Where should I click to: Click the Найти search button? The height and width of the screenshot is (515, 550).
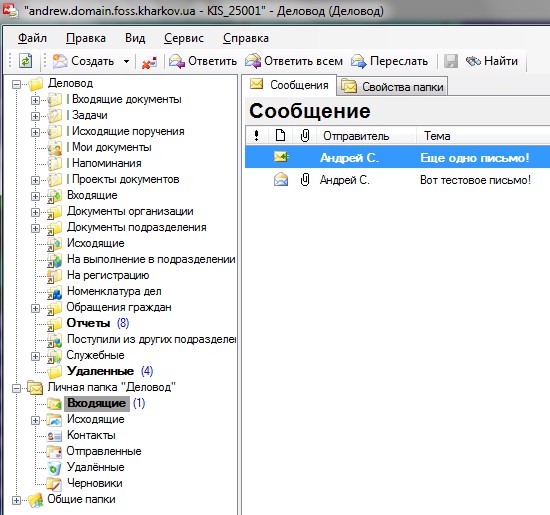491,61
